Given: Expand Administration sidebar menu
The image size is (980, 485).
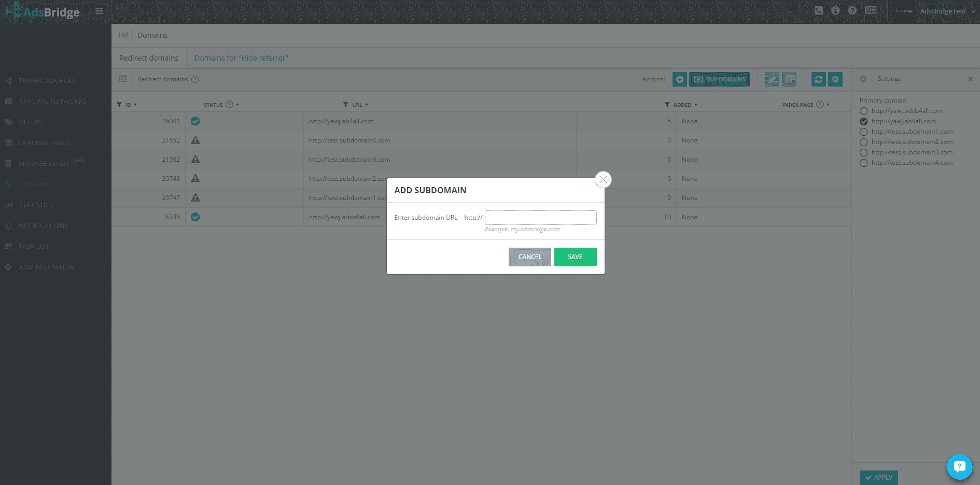Looking at the screenshot, I should (55, 267).
